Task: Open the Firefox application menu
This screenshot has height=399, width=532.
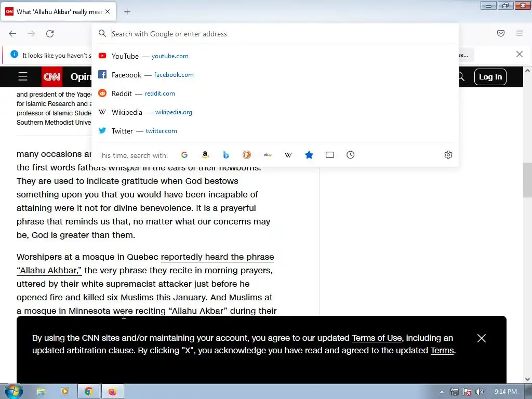Action: 520,33
